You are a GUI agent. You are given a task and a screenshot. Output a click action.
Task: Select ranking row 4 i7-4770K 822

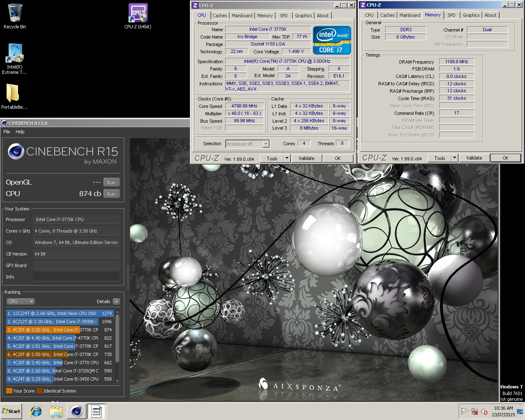click(x=60, y=338)
